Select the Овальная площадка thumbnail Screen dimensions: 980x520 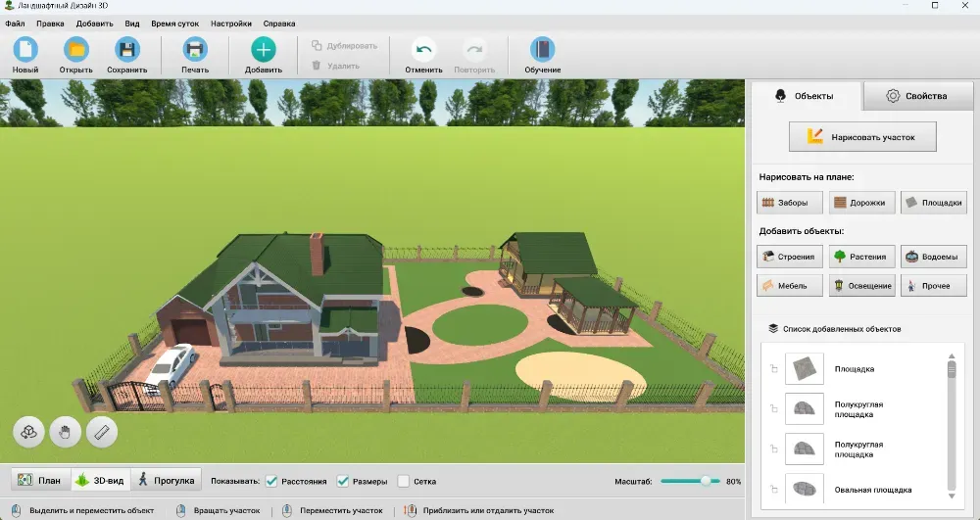point(805,489)
